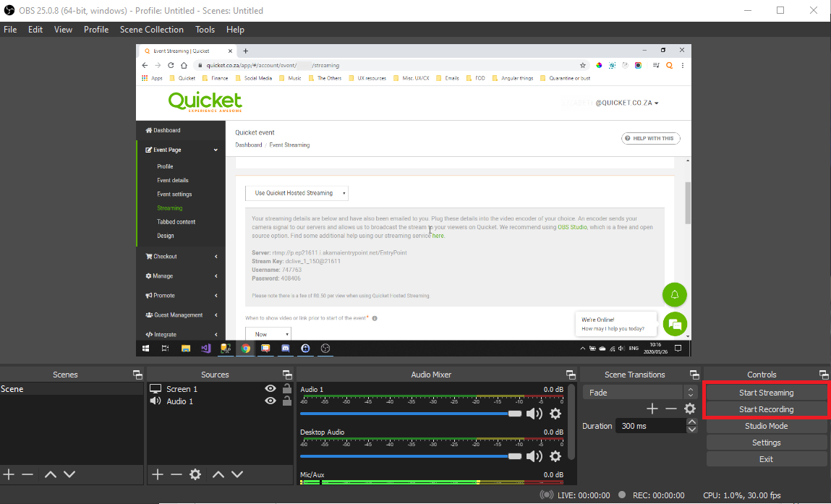Open the Now dropdown on the webpage

(x=268, y=333)
